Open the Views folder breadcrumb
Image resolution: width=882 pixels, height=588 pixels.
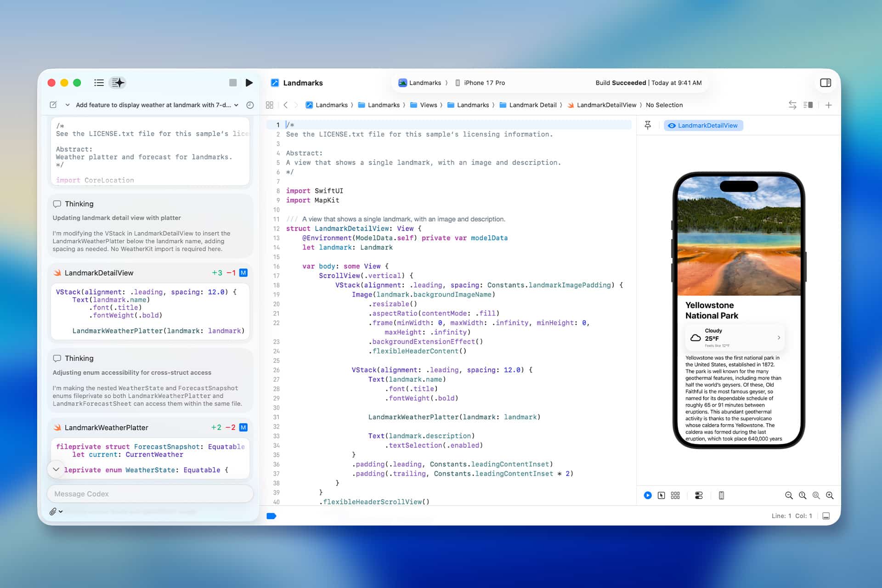tap(424, 105)
